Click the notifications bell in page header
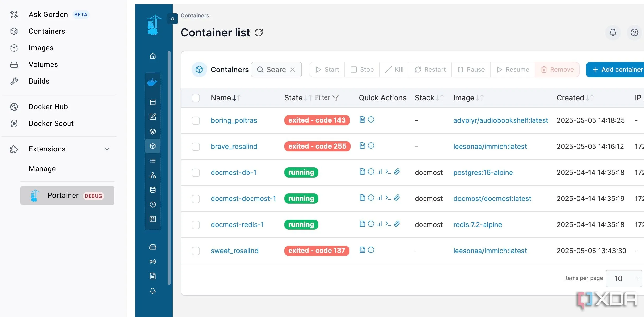The image size is (644, 317). click(x=613, y=33)
